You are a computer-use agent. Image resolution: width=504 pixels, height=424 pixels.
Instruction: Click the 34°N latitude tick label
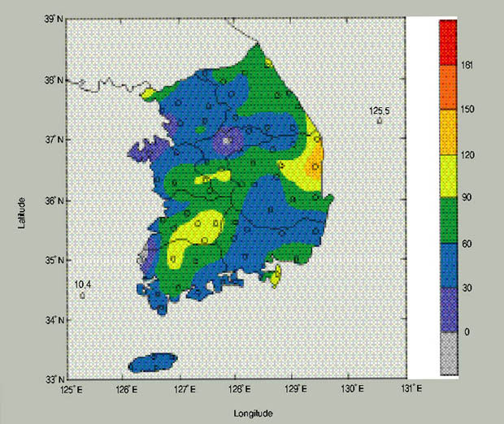coord(54,320)
